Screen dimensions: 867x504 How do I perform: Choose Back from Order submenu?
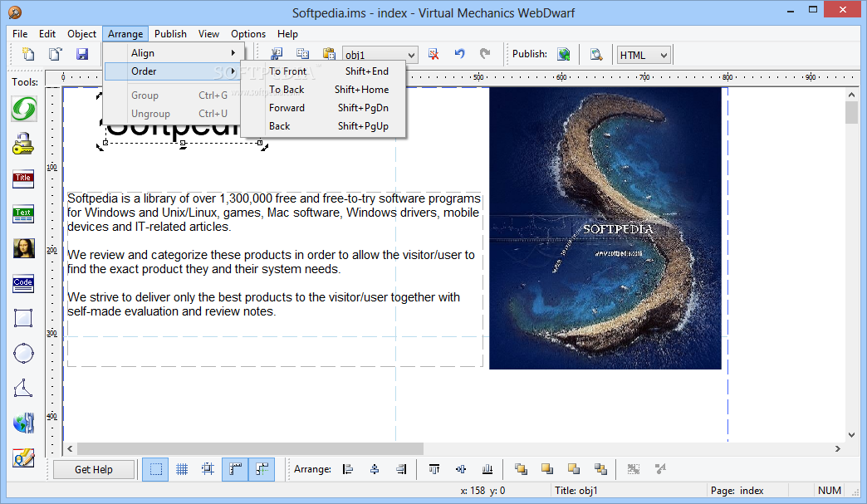point(324,126)
